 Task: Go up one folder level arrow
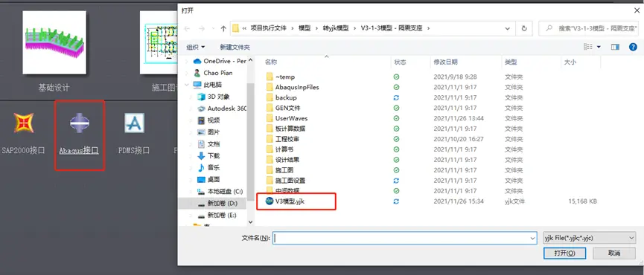[x=223, y=28]
